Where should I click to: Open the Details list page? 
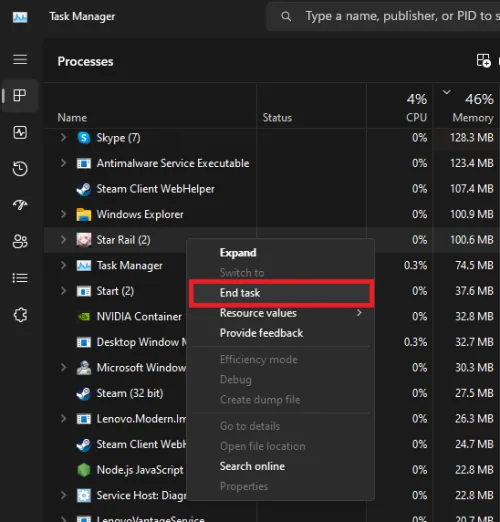[20, 278]
